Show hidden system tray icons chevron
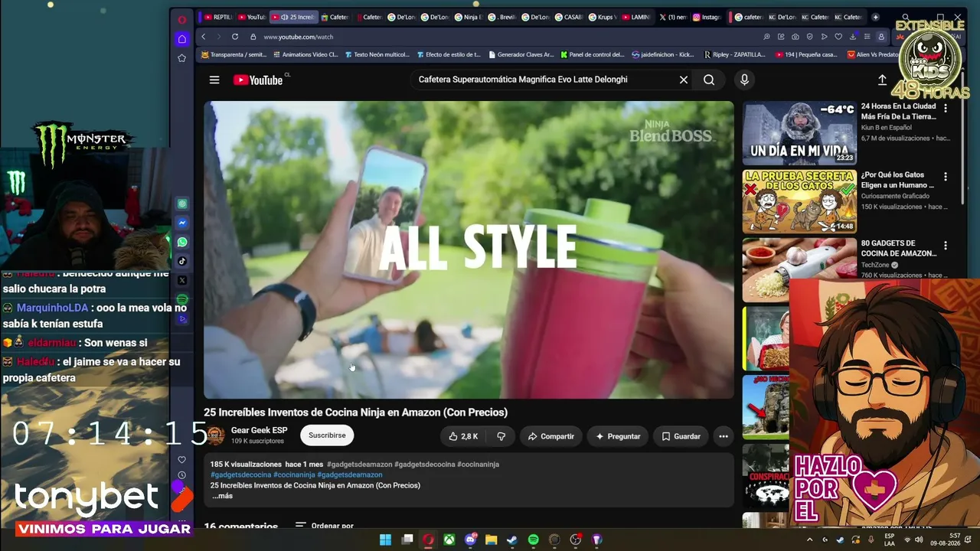 (x=810, y=540)
